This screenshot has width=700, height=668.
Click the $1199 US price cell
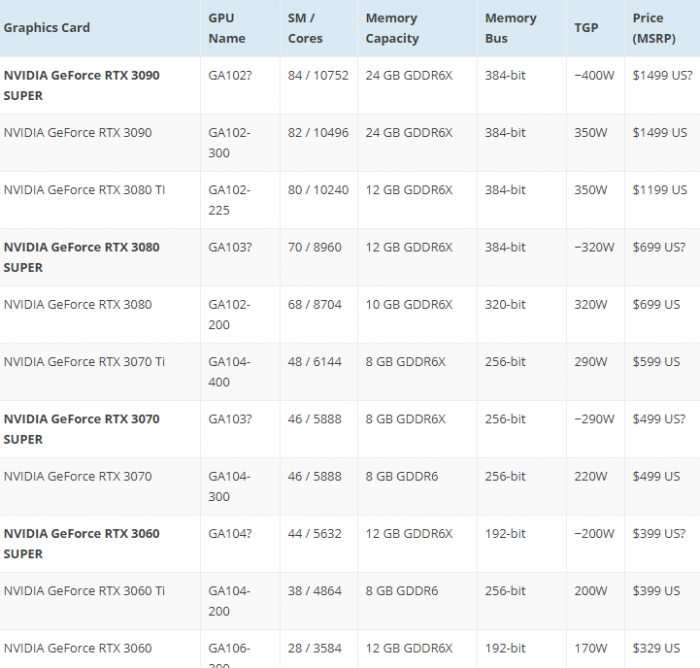(659, 190)
